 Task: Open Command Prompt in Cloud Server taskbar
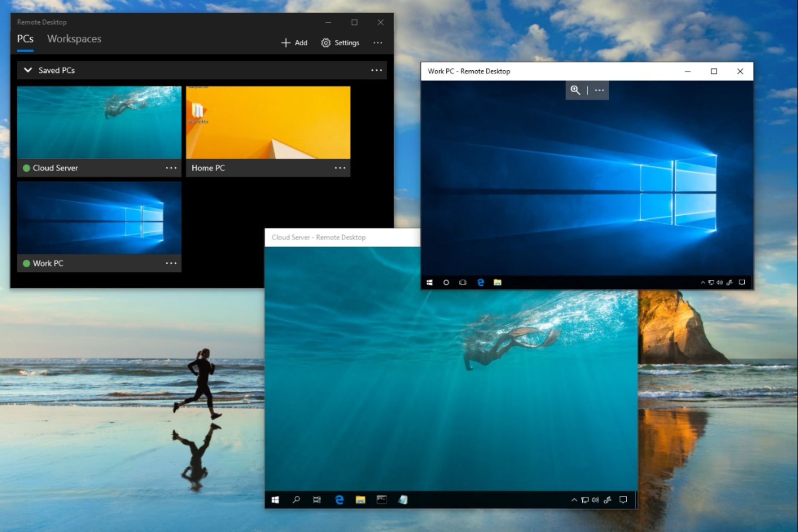click(382, 500)
